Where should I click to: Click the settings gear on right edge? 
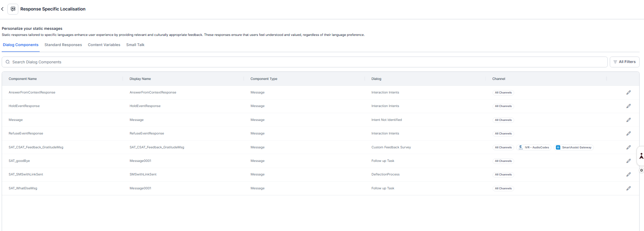point(641,170)
